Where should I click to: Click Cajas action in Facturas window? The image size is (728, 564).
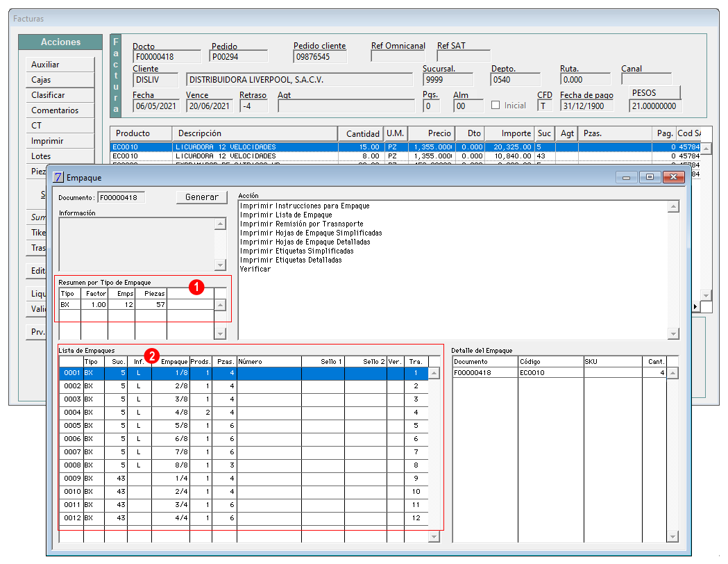[x=60, y=80]
